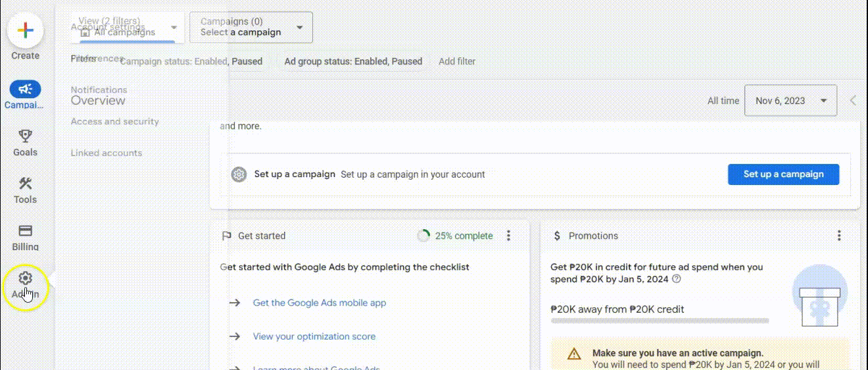Open the Admin gear icon
This screenshot has width=868, height=370.
(x=25, y=278)
